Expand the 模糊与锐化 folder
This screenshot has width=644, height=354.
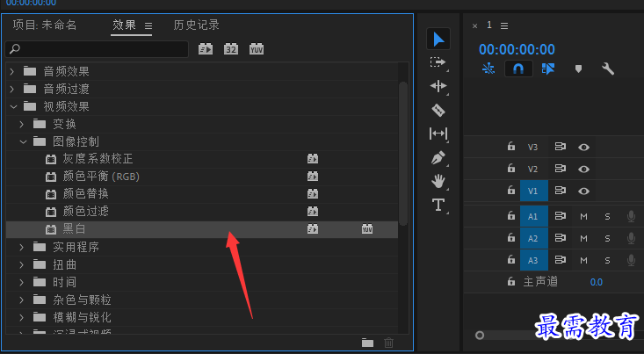[x=22, y=317]
